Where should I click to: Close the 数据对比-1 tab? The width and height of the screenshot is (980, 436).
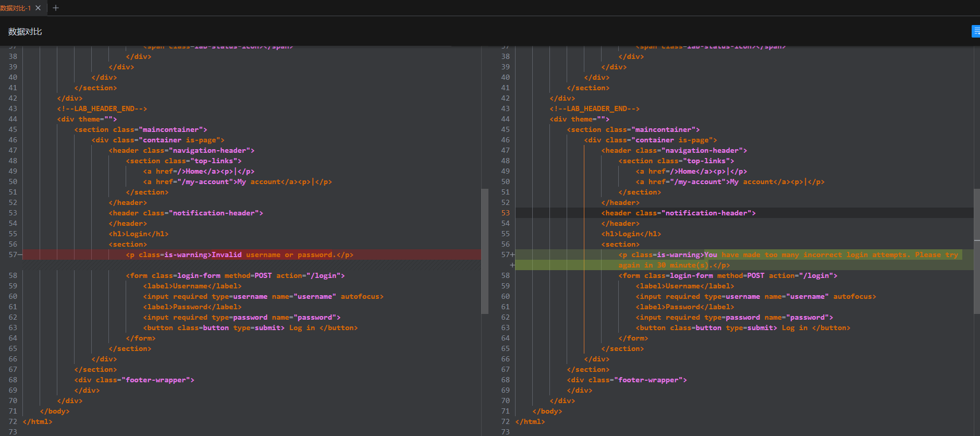pos(38,8)
